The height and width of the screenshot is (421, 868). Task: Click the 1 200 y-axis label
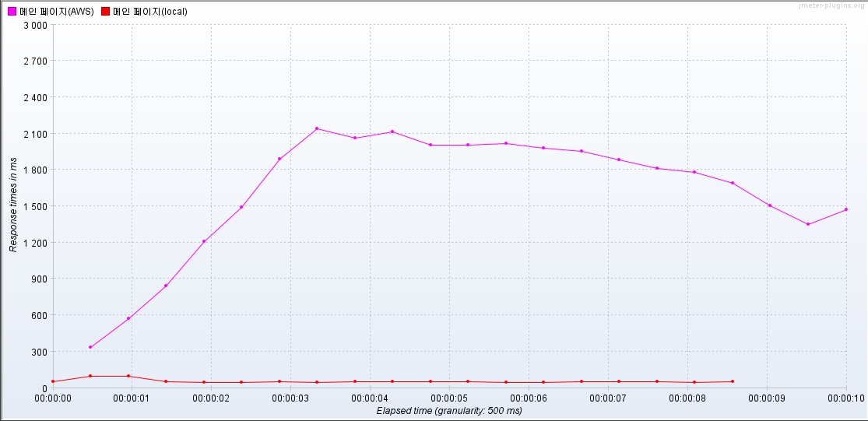coord(34,243)
